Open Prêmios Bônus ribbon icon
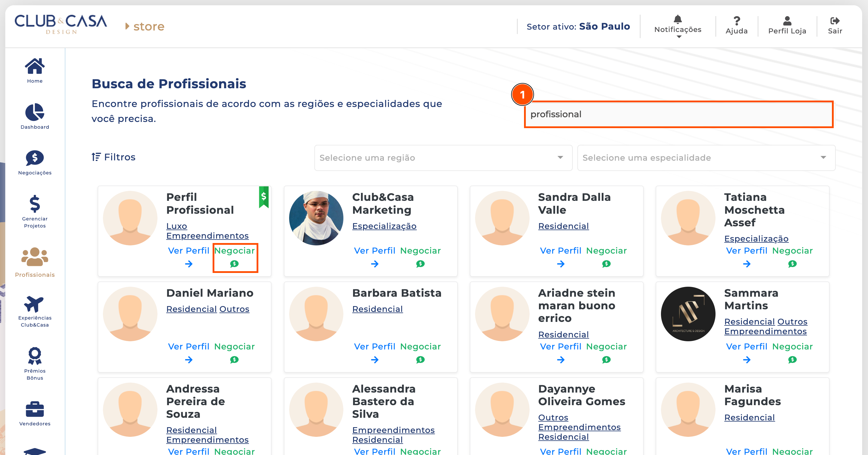Screen dimensions: 868x455 coord(35,356)
